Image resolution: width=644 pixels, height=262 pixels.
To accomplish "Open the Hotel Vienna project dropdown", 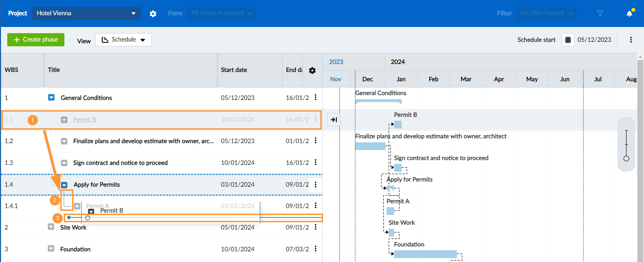I will (86, 13).
